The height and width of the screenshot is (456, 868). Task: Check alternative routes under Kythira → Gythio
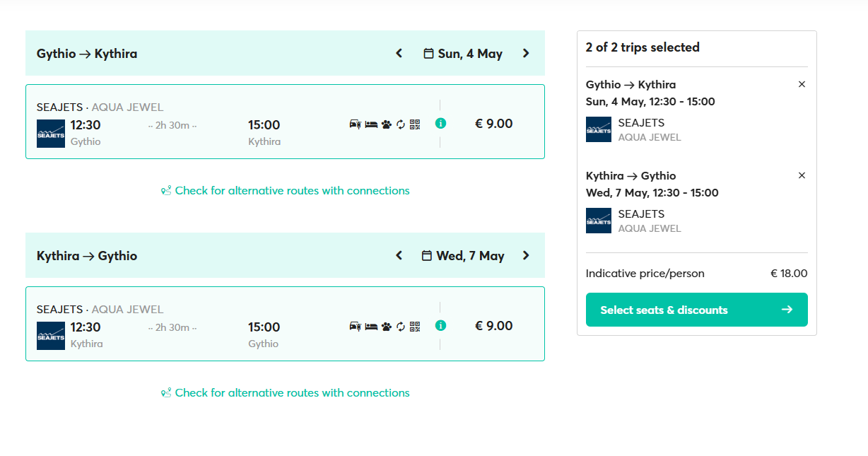click(x=286, y=393)
